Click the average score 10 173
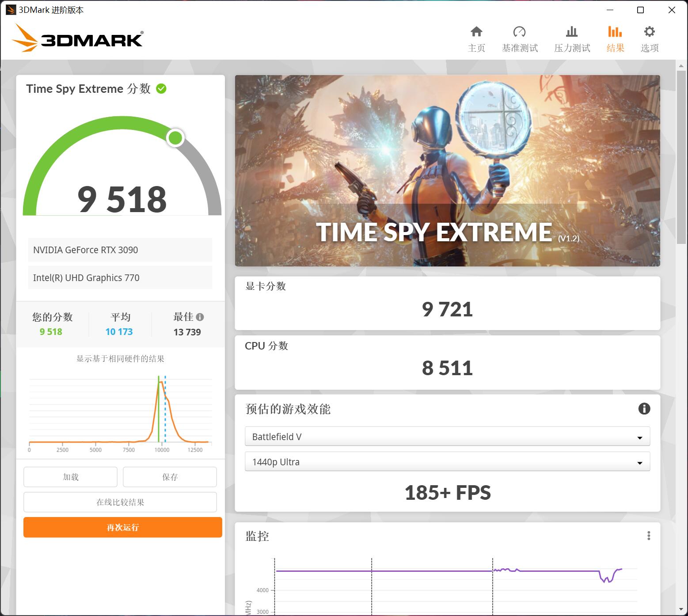 pyautogui.click(x=119, y=332)
